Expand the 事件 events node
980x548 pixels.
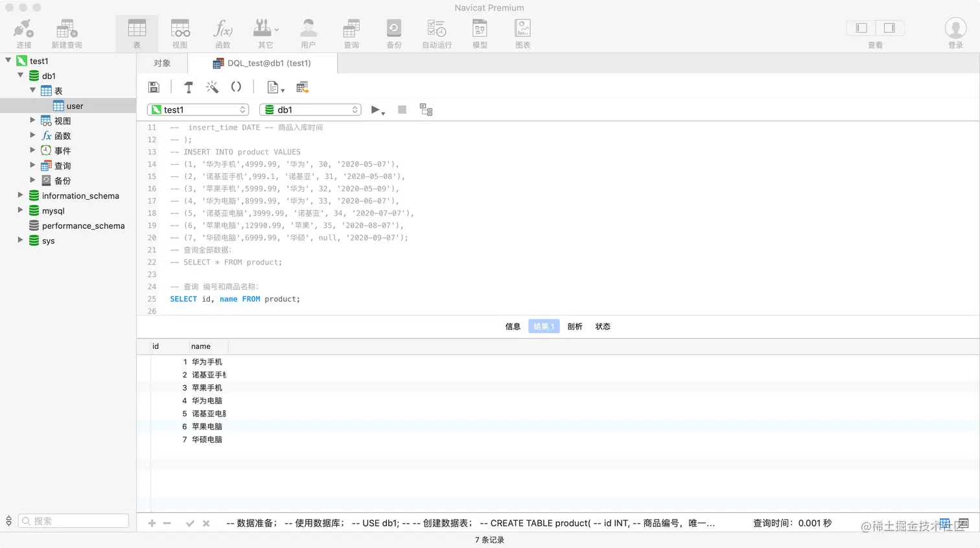click(x=32, y=150)
